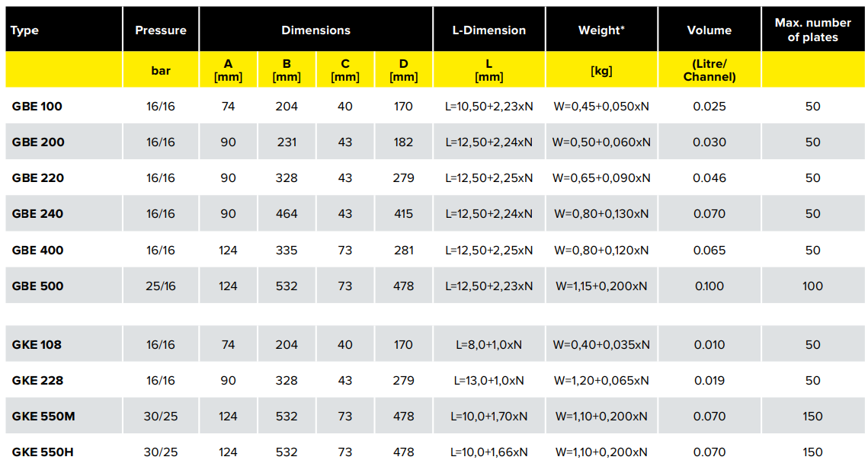Select the "W=1,20+0,065xN" weight formula
Viewport: 868px width, 476px height.
pyautogui.click(x=601, y=381)
